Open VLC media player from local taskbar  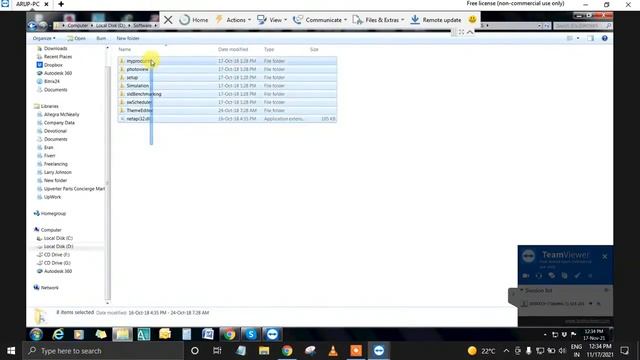pos(333,351)
